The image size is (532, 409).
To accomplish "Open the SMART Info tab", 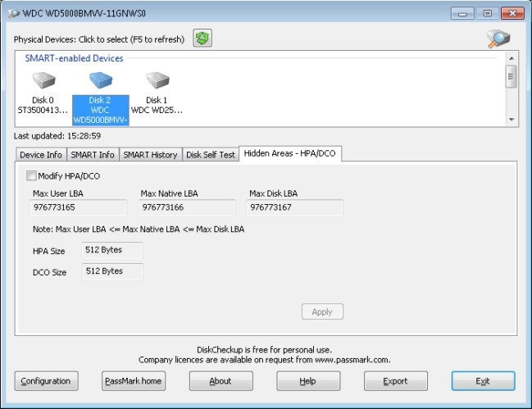I will tap(93, 155).
